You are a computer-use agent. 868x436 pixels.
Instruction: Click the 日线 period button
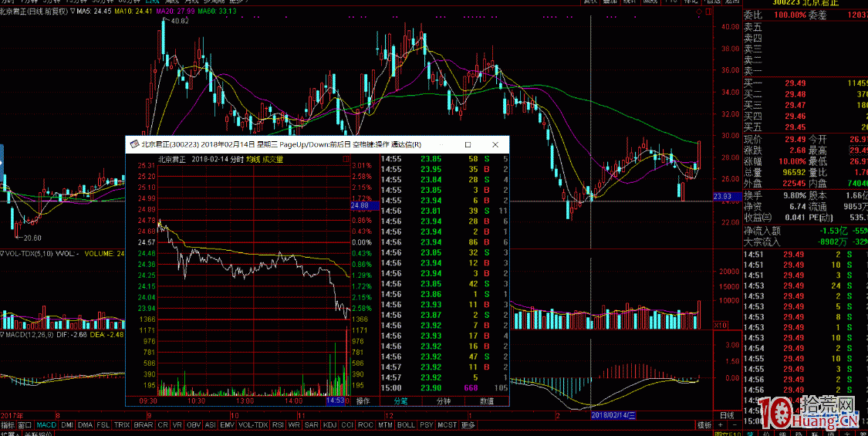pos(726,415)
